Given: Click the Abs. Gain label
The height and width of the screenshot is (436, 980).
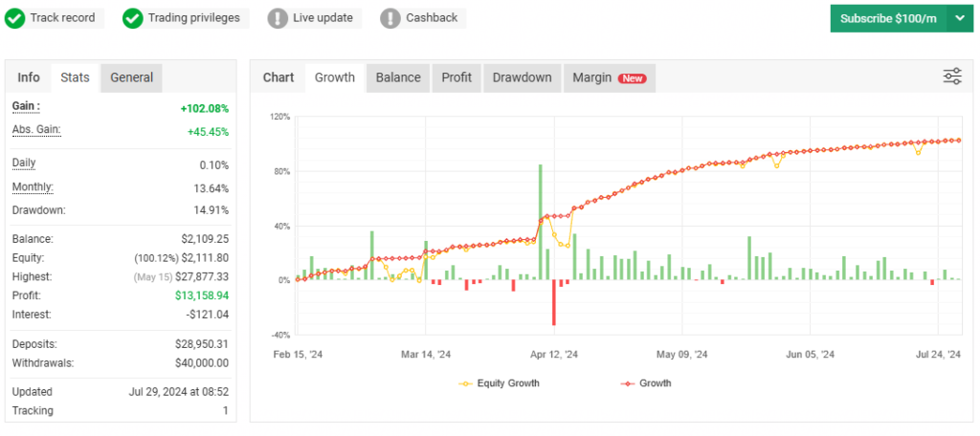Looking at the screenshot, I should (x=36, y=130).
